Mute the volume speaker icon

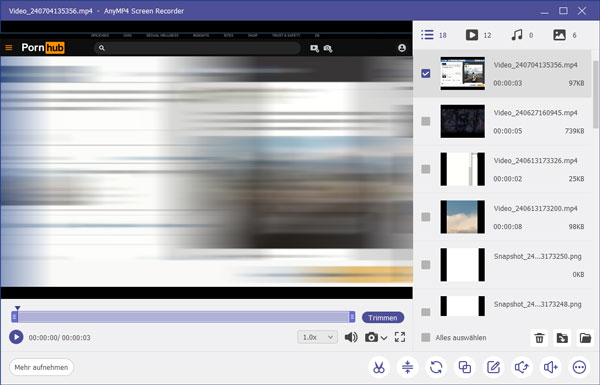tap(351, 337)
